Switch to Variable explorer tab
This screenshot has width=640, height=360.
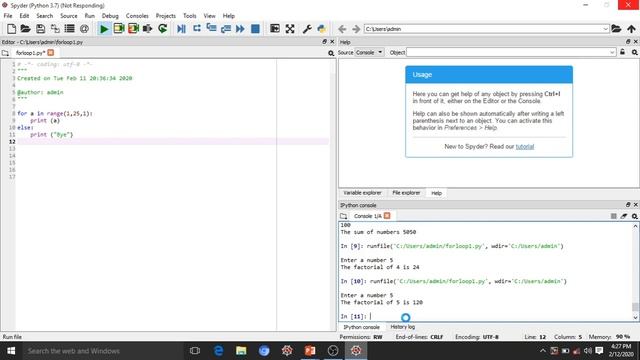(362, 193)
